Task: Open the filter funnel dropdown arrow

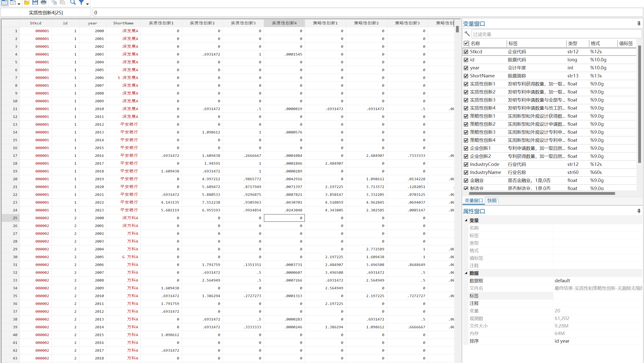Action: click(x=87, y=4)
